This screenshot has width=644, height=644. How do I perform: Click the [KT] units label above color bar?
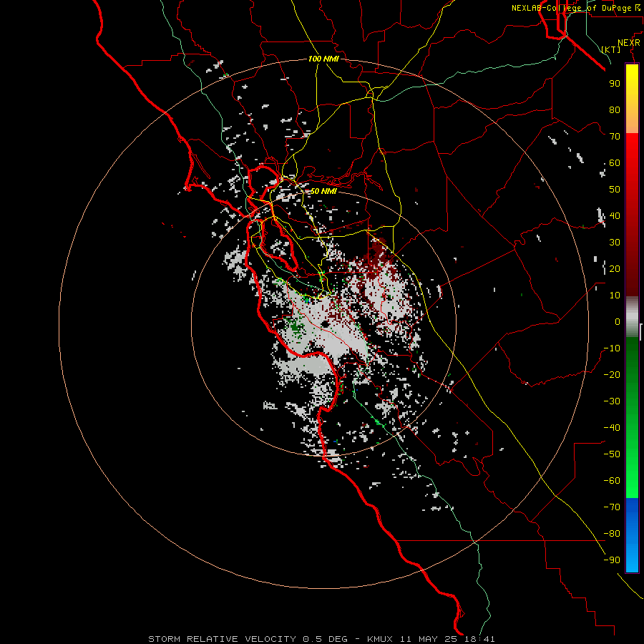click(x=611, y=49)
